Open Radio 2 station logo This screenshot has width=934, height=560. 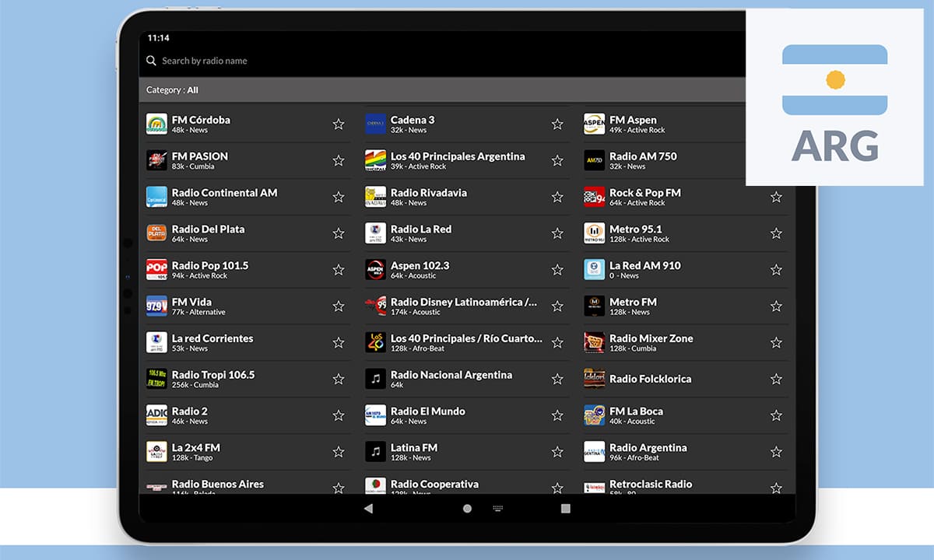coord(156,415)
